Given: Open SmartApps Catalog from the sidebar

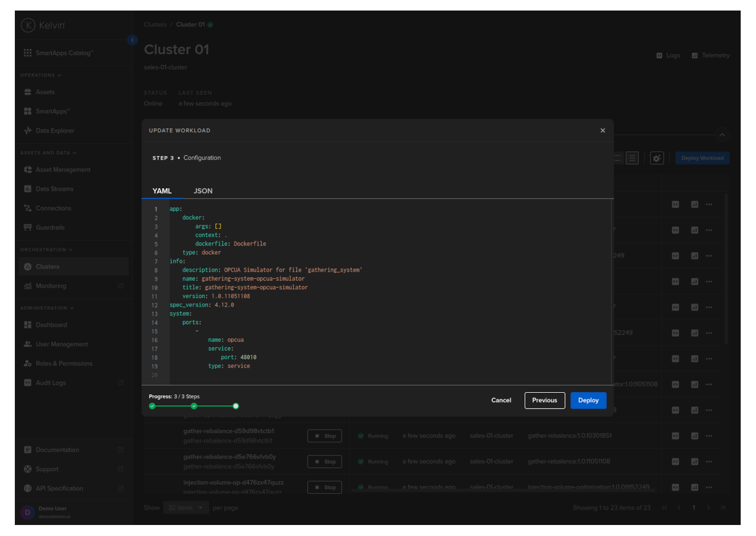Looking at the screenshot, I should click(64, 53).
